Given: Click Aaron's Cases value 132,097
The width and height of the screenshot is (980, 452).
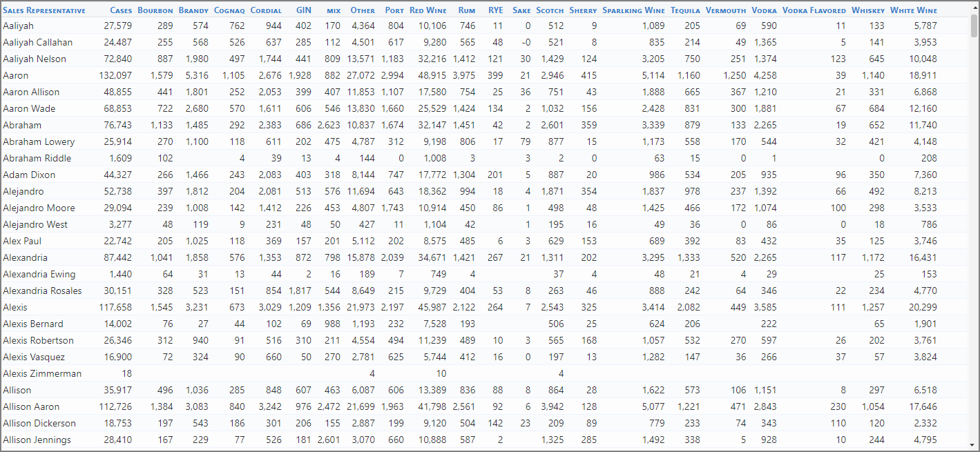Looking at the screenshot, I should coord(115,75).
